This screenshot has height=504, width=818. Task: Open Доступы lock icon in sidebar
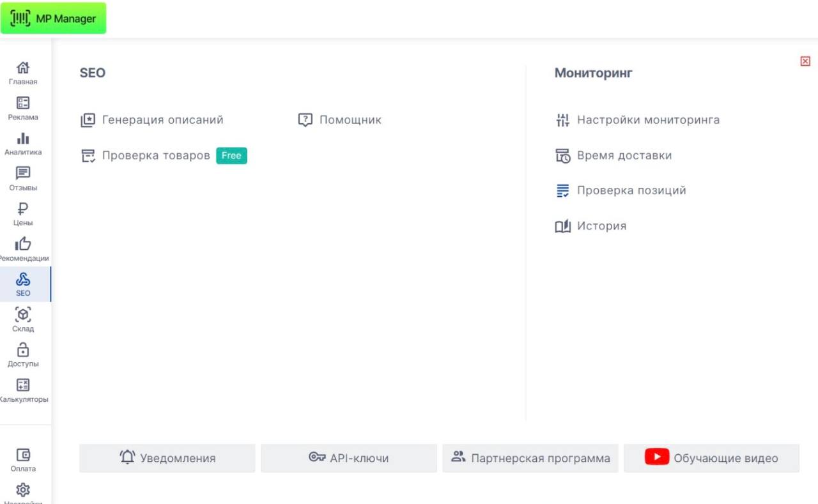click(23, 351)
